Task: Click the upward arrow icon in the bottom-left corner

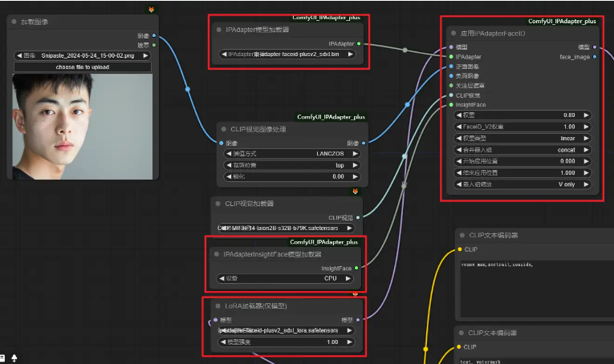Action: 14,358
